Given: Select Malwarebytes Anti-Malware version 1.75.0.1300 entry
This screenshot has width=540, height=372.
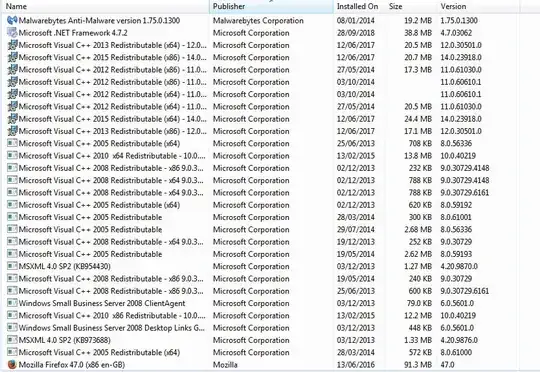Looking at the screenshot, I should [99, 20].
